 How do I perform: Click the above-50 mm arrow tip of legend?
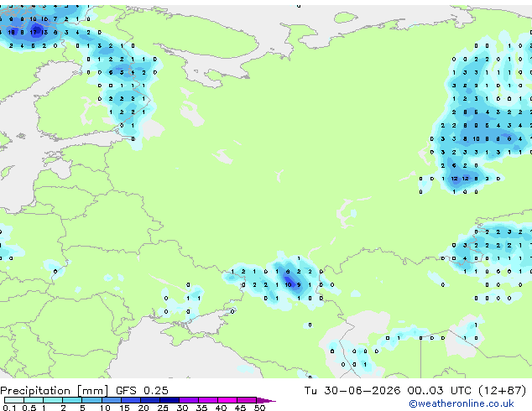(x=266, y=400)
